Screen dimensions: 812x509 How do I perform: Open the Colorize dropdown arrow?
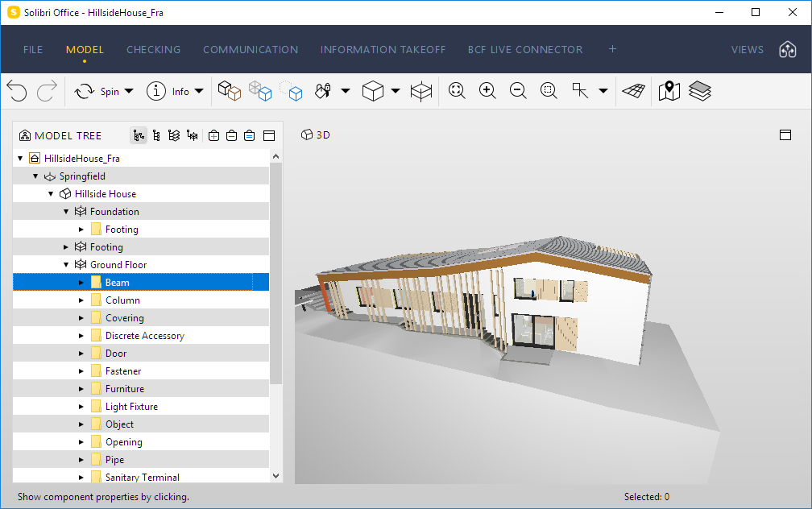(x=345, y=91)
